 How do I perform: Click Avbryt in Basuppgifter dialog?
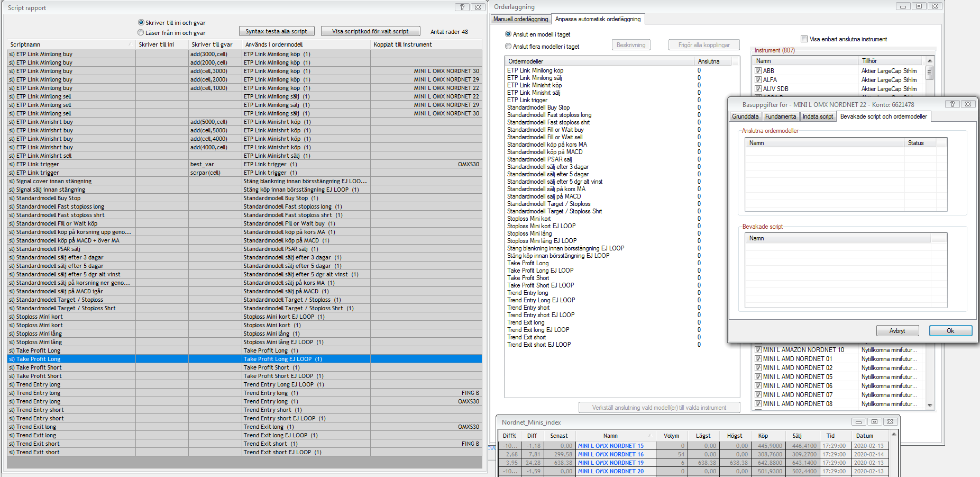tap(897, 331)
